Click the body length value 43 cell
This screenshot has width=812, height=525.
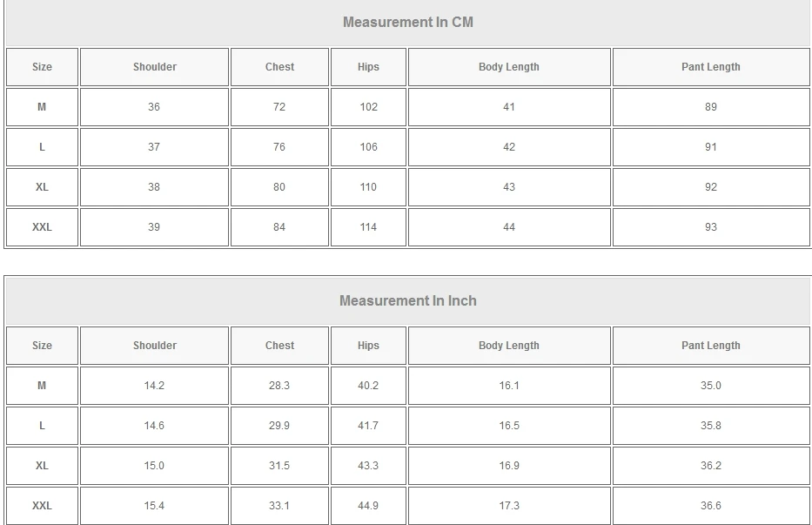coord(509,187)
